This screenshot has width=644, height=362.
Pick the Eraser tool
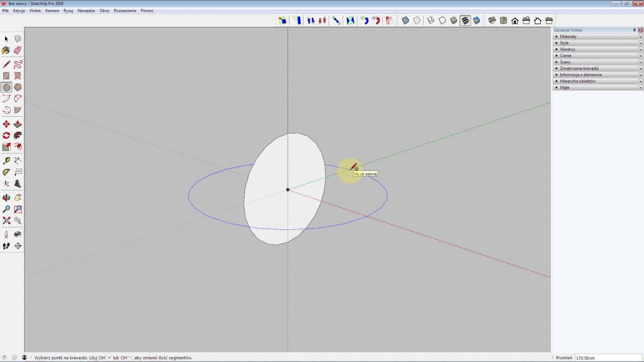(x=17, y=51)
